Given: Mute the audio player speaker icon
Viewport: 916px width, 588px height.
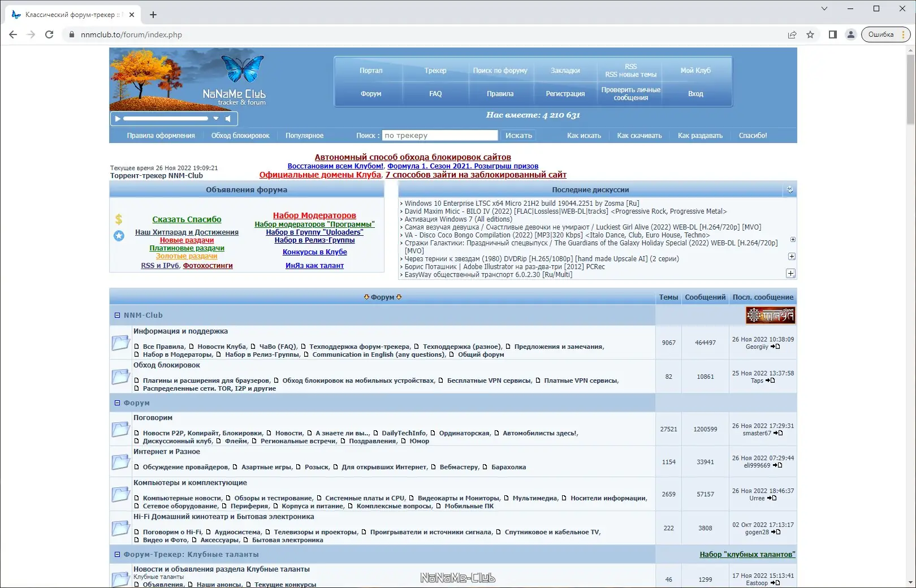Looking at the screenshot, I should click(228, 119).
